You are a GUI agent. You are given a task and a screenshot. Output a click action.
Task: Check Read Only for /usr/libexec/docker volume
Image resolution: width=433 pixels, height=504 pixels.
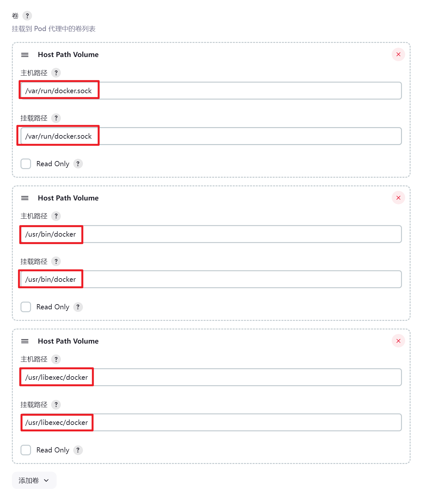[x=26, y=450]
